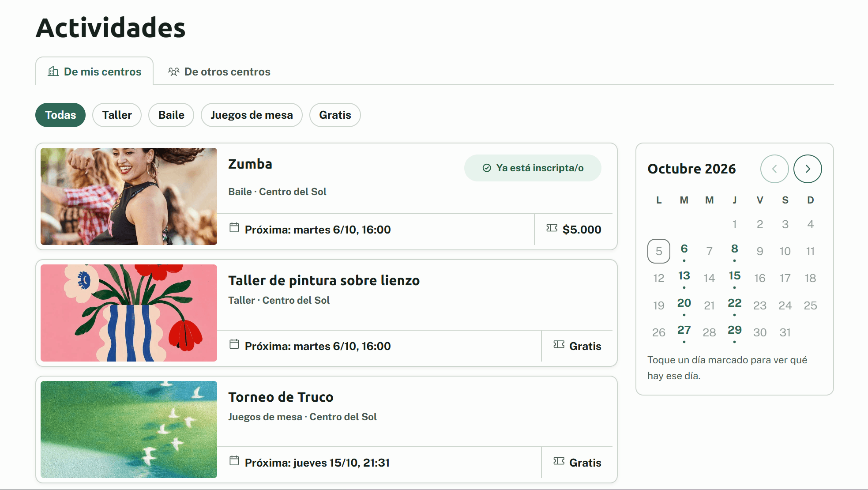Select marked day 15 in calendar
868x490 pixels.
click(x=735, y=278)
